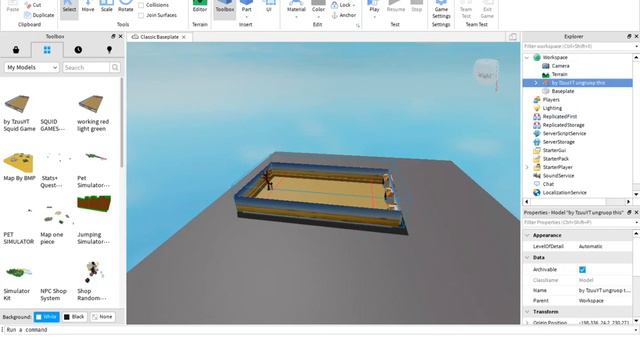The image size is (640, 360).
Task: Click the Anchor tool
Action: click(344, 15)
